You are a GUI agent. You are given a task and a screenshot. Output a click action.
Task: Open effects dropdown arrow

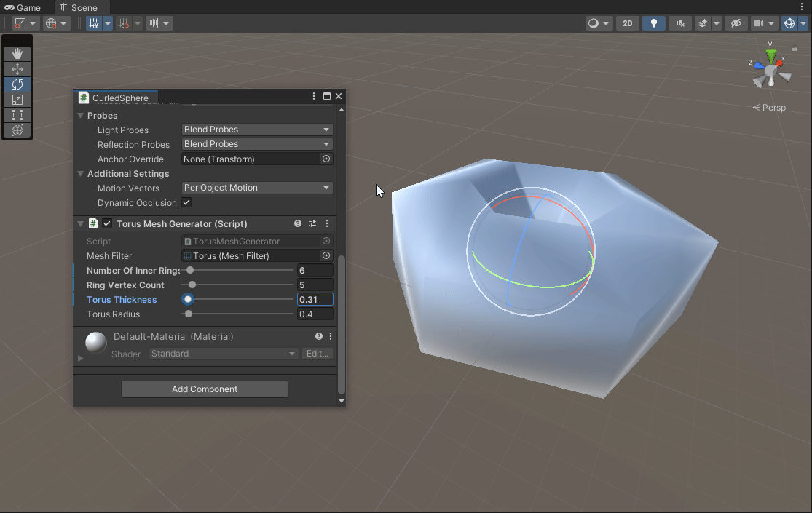pyautogui.click(x=717, y=23)
